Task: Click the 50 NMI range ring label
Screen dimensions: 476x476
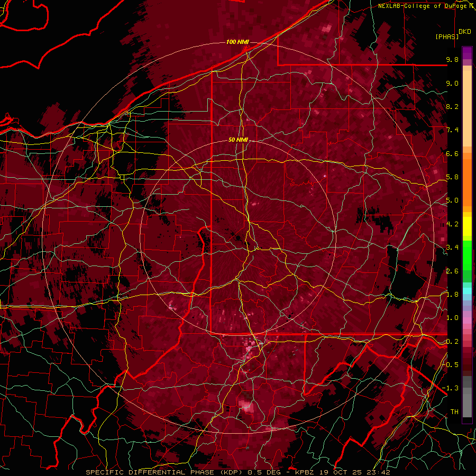Action: [x=238, y=140]
